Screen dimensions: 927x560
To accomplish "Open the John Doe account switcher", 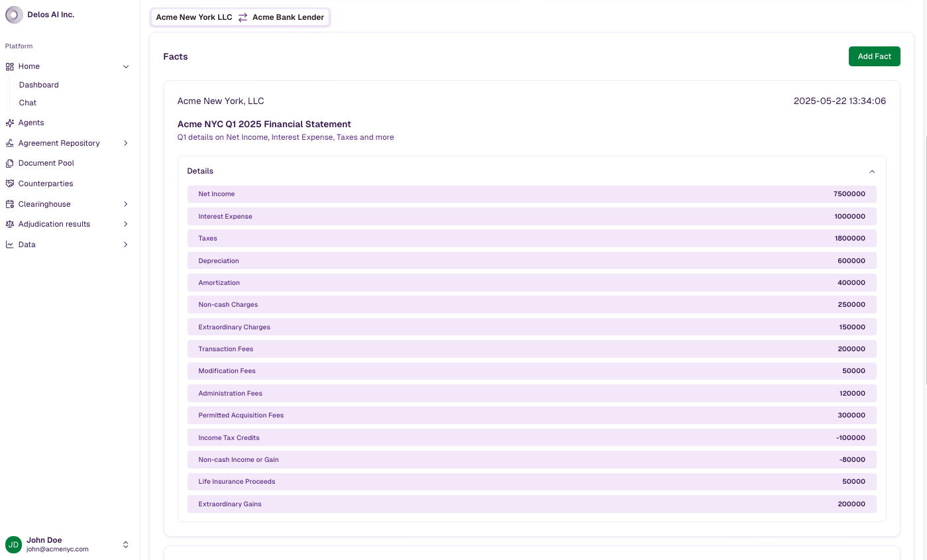I will 126,545.
